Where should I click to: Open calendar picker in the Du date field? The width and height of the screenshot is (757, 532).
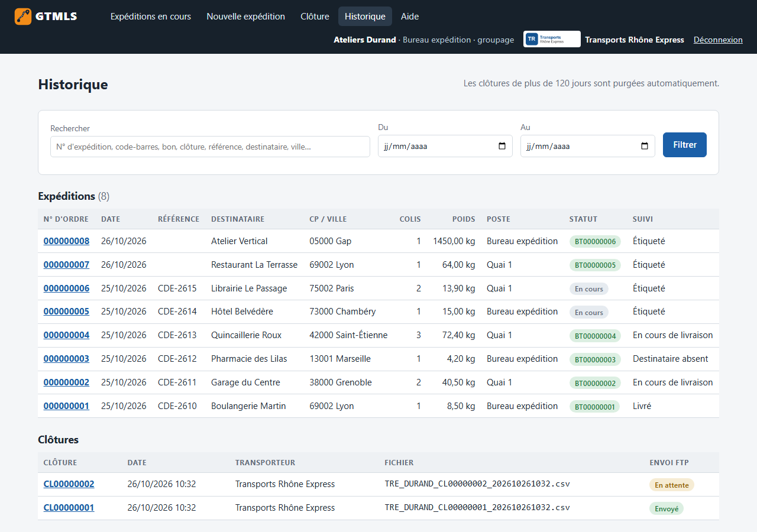point(502,146)
